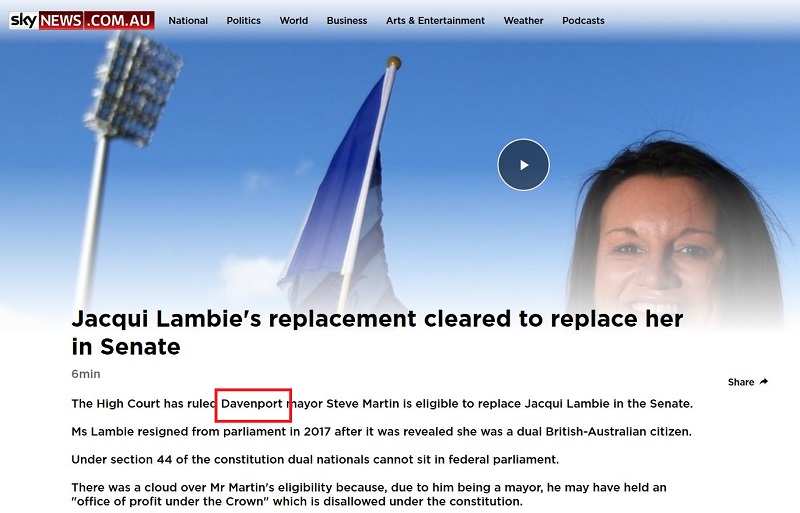Click the stadium floodlight in image
800x513 pixels.
[134, 87]
